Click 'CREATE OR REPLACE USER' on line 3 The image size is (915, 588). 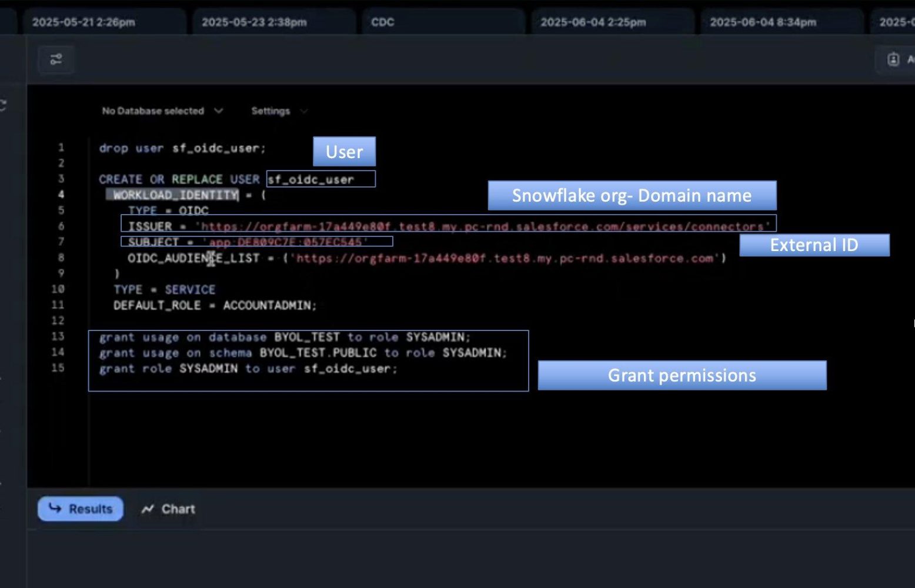coord(179,179)
